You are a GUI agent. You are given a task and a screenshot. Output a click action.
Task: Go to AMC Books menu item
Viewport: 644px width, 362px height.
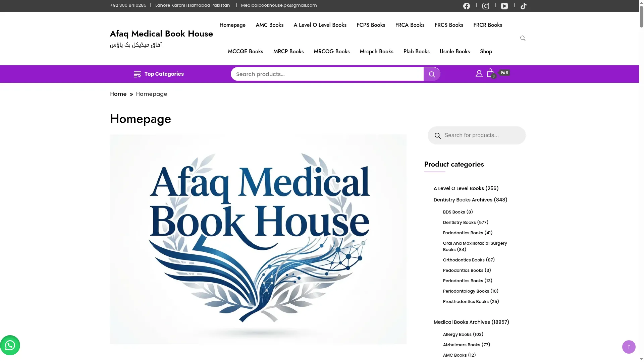(x=269, y=25)
